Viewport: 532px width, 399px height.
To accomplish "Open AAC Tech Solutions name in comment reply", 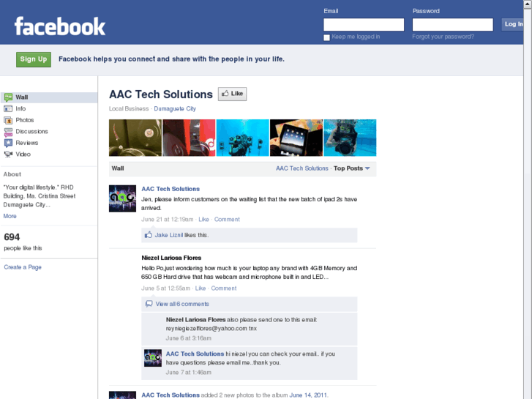I will pyautogui.click(x=195, y=354).
